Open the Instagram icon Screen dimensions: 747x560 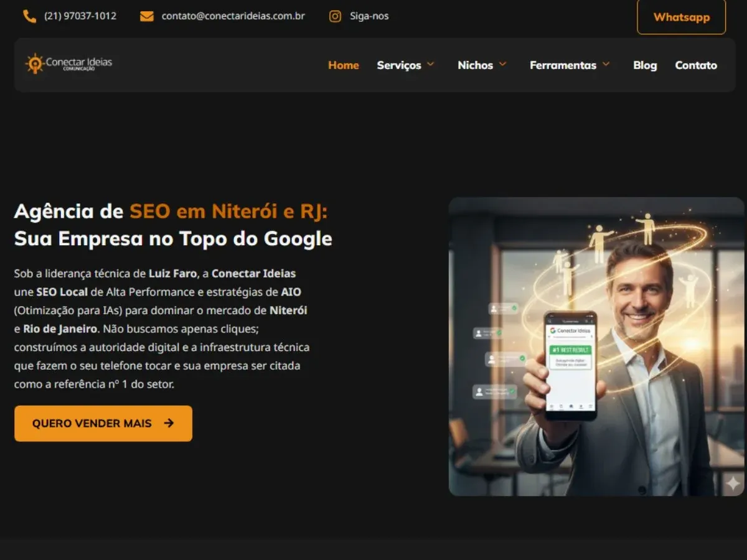(x=335, y=16)
